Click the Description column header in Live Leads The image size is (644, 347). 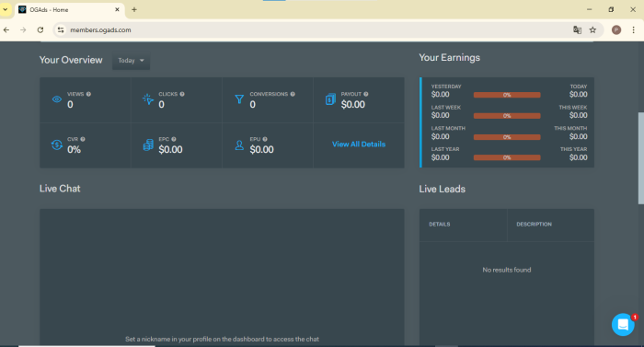[534, 225]
